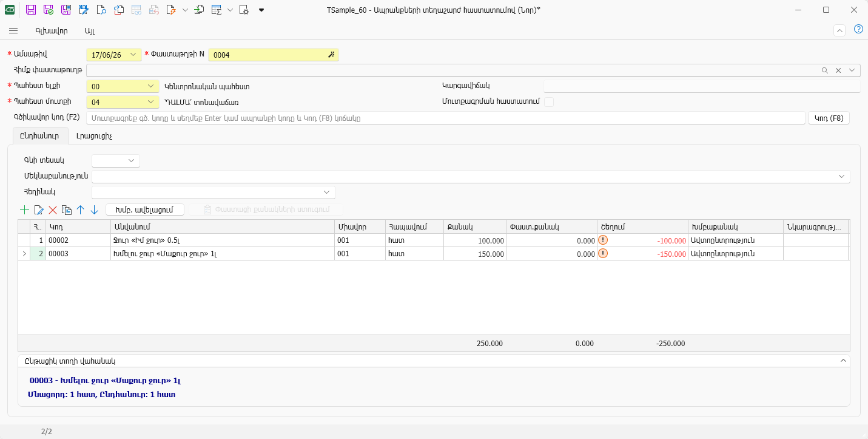Click the Կոդ (F8) button
Screen dimensions: 868x439
point(829,118)
